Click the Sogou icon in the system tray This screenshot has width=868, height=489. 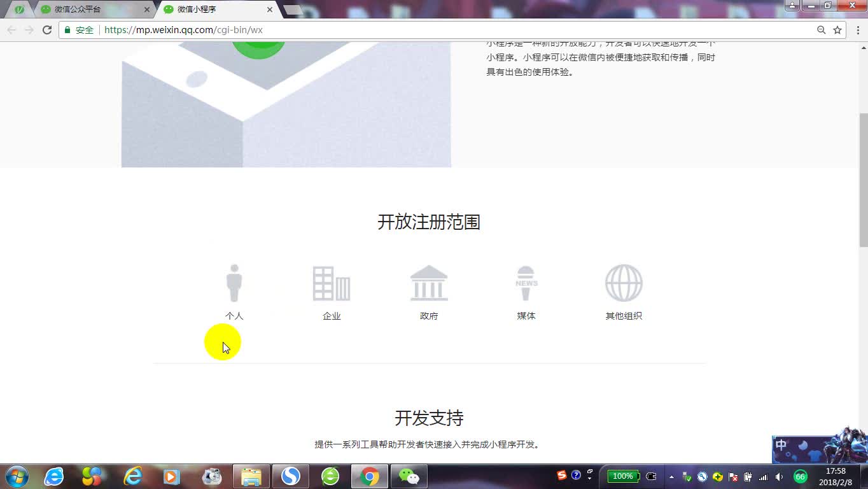(x=561, y=476)
